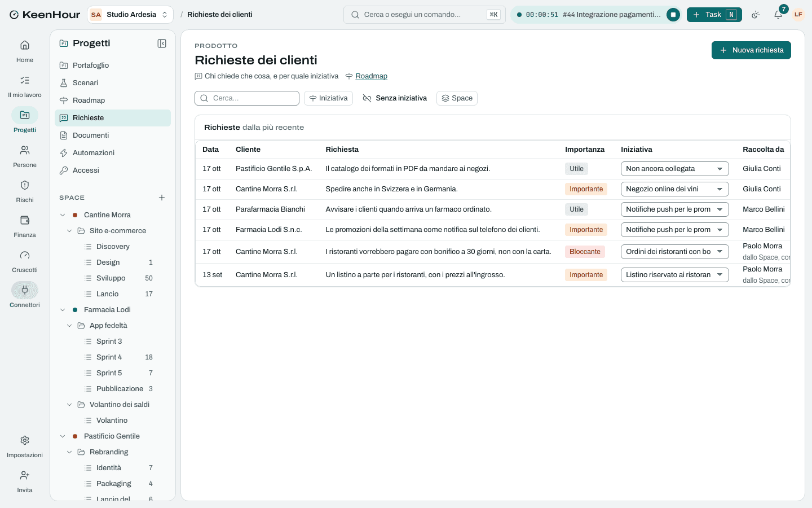Toggle the Senza iniziativa filter
This screenshot has height=508, width=812.
[x=395, y=98]
